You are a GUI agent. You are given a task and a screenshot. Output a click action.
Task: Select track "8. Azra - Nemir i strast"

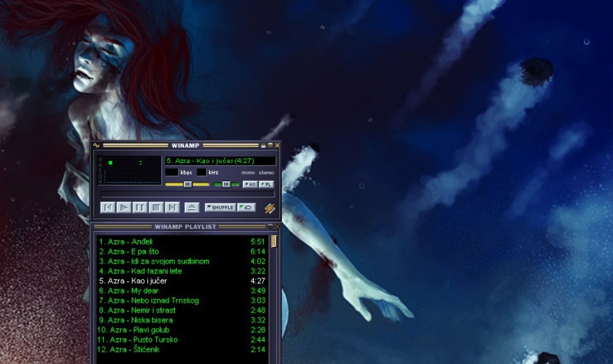[182, 310]
